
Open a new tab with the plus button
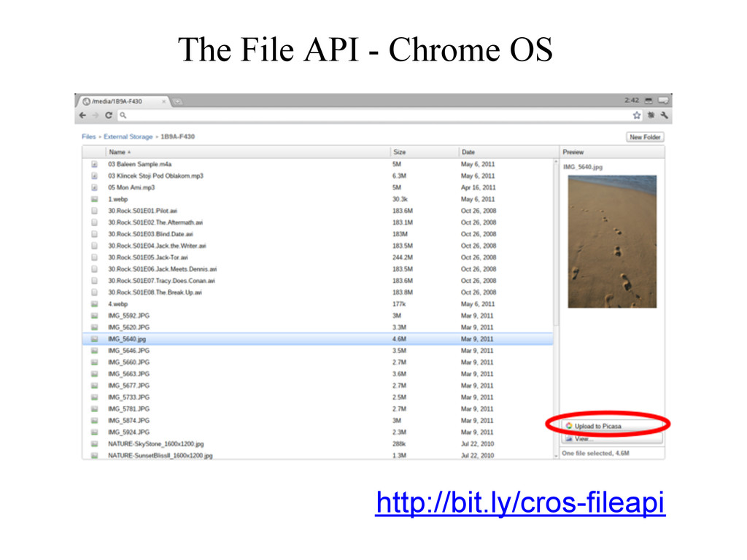click(x=177, y=101)
